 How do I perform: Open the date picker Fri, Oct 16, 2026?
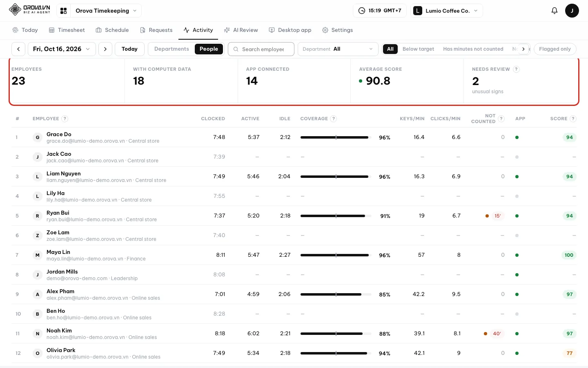pyautogui.click(x=62, y=49)
